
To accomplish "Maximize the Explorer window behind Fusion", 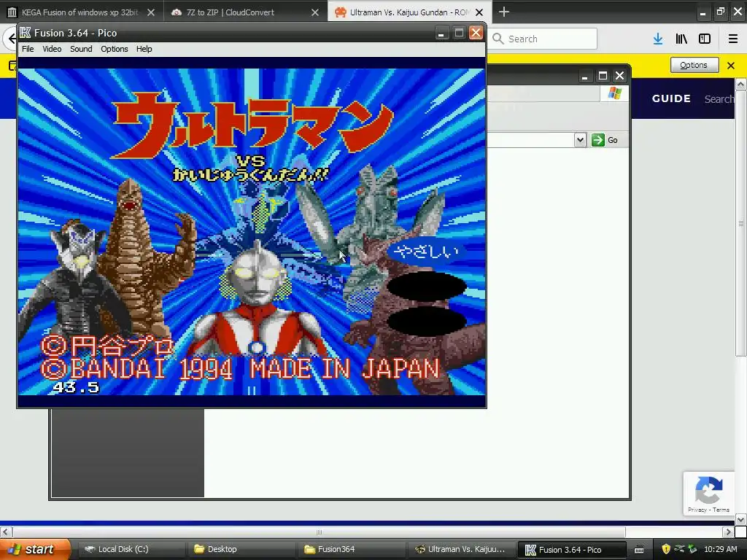I will coord(603,76).
